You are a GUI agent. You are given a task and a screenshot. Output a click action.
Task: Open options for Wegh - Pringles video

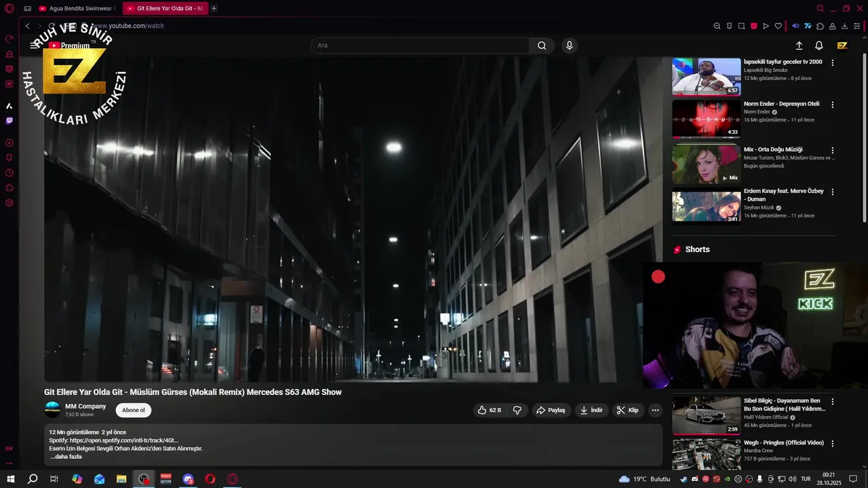click(833, 443)
